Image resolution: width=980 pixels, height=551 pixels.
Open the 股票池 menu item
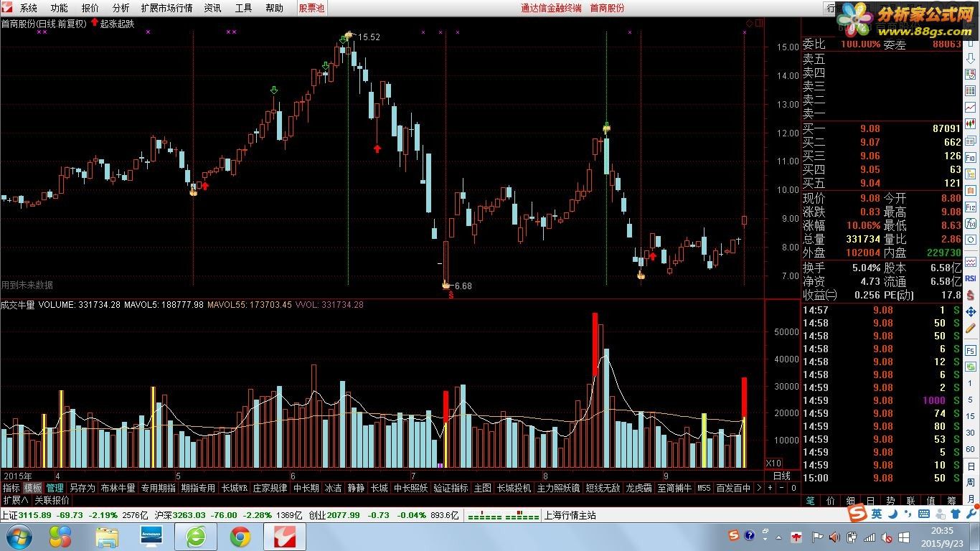click(311, 8)
